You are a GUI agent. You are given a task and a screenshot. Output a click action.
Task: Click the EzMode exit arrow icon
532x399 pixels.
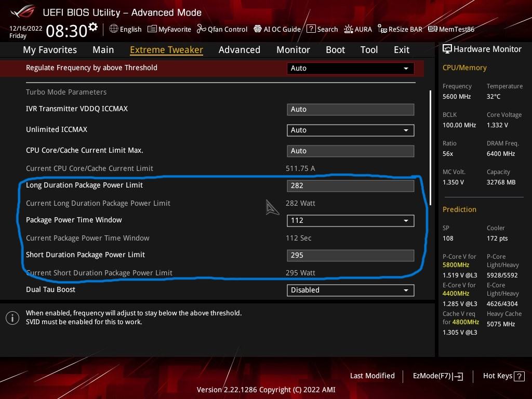[x=458, y=376]
